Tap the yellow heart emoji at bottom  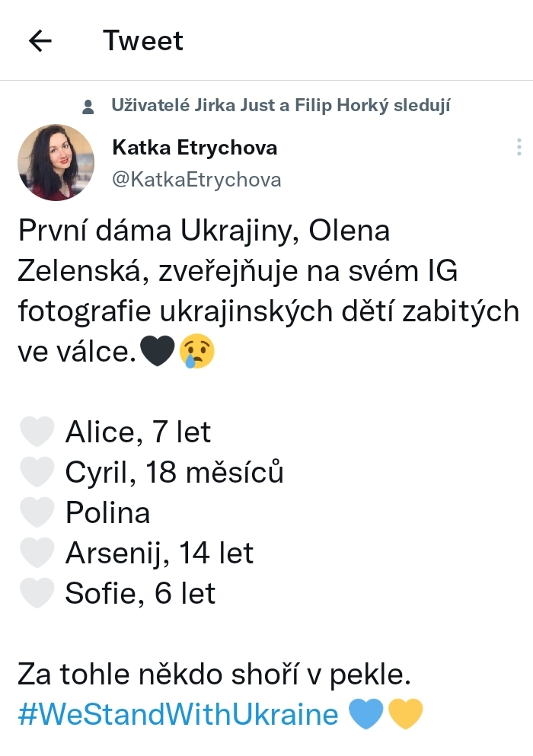point(405,715)
